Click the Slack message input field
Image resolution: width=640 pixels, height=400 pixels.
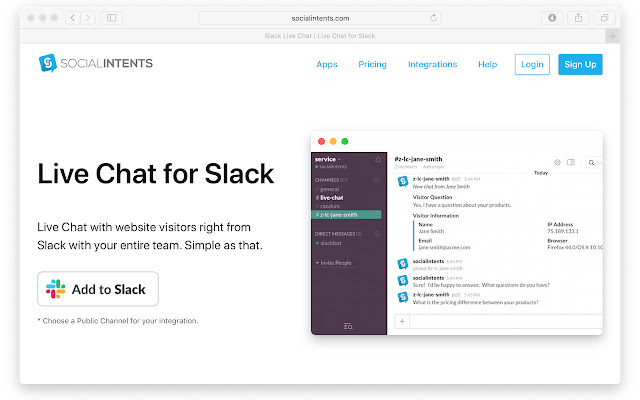[x=506, y=321]
